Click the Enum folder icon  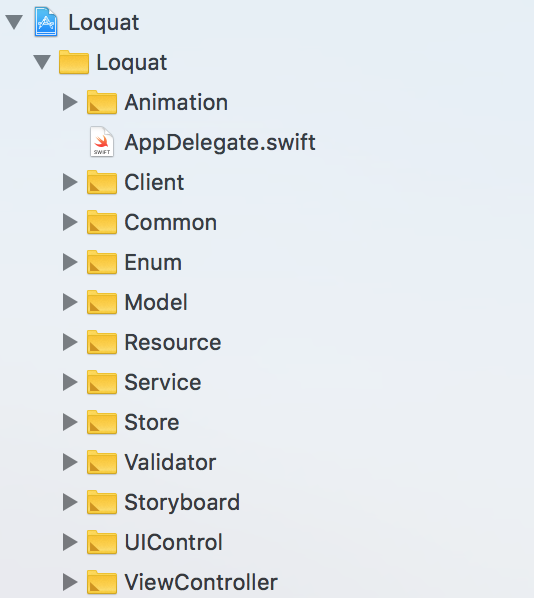point(102,262)
